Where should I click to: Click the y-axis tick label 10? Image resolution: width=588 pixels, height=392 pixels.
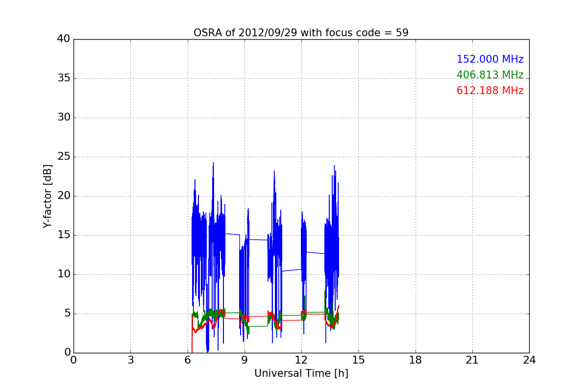[64, 274]
